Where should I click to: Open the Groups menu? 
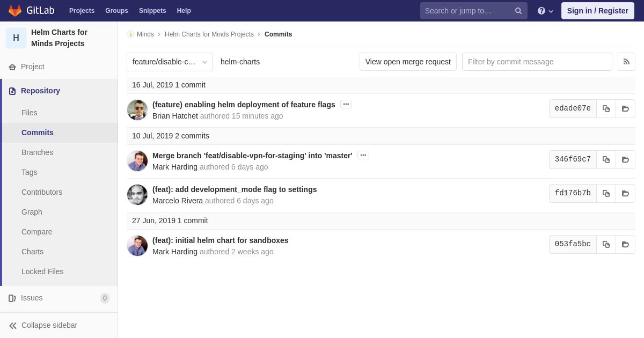click(x=116, y=11)
